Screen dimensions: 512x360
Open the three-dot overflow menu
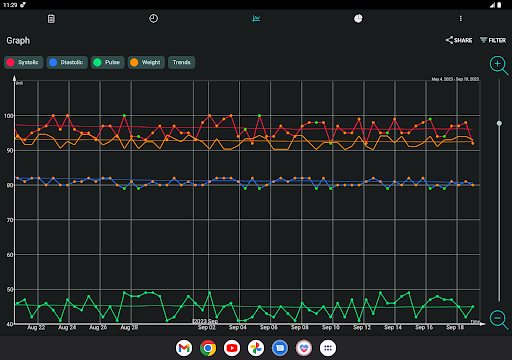pos(461,19)
